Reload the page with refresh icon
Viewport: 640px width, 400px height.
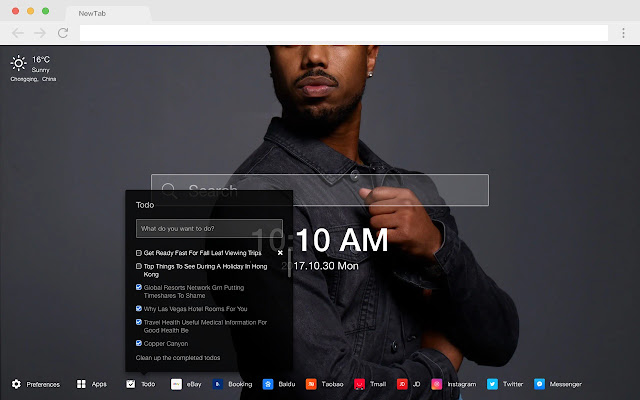pyautogui.click(x=62, y=33)
